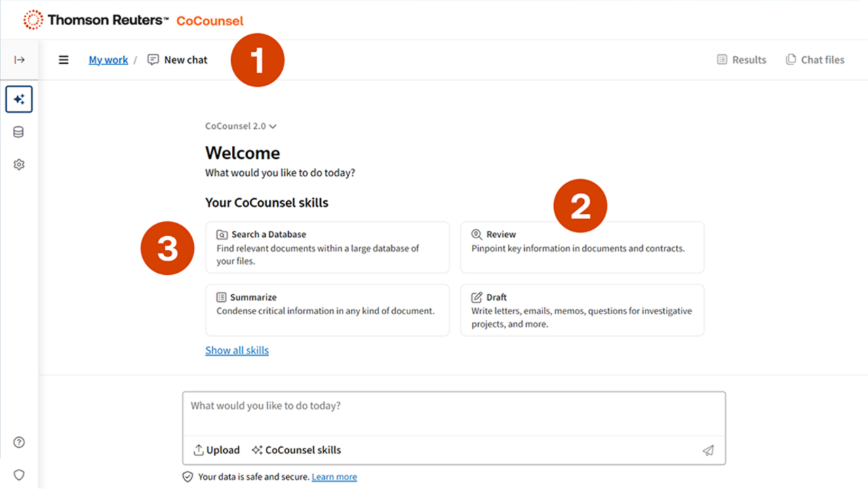868x490 pixels.
Task: Click the Chat files copy icon
Action: [x=791, y=60]
